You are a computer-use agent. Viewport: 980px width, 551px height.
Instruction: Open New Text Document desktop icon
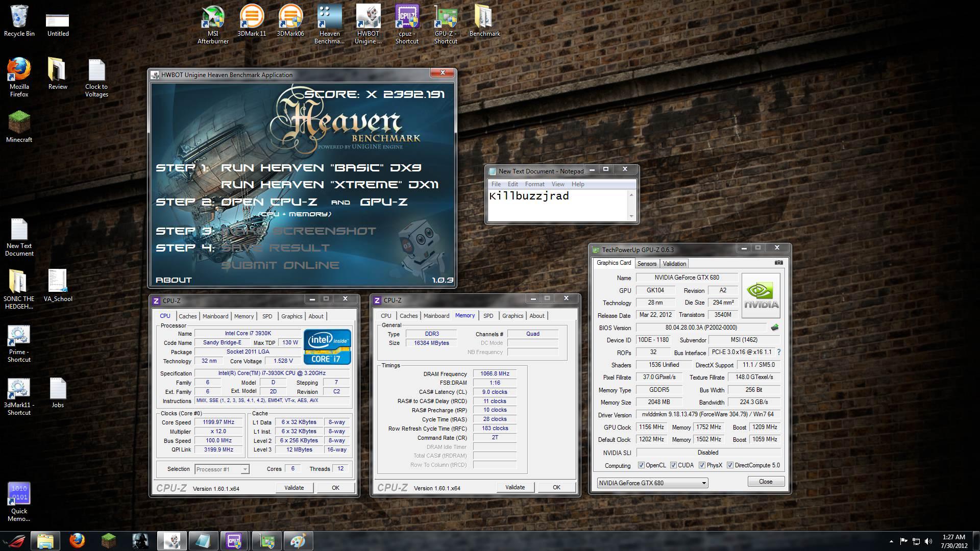click(19, 237)
